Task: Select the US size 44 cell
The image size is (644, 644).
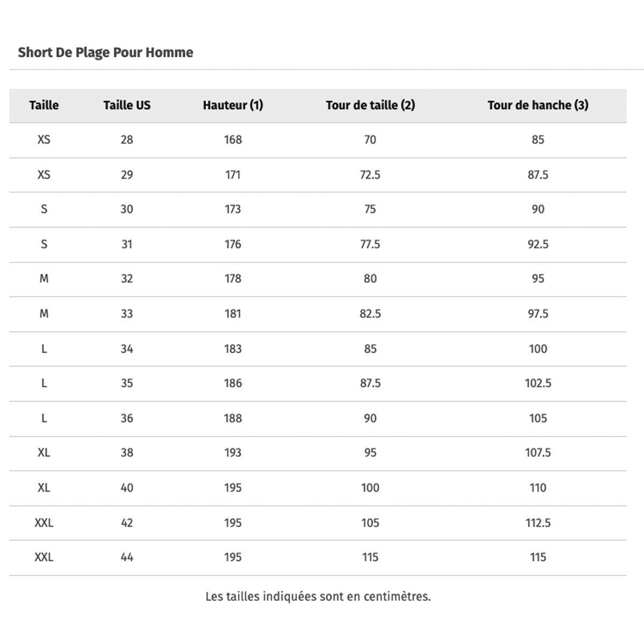Action: [x=127, y=557]
